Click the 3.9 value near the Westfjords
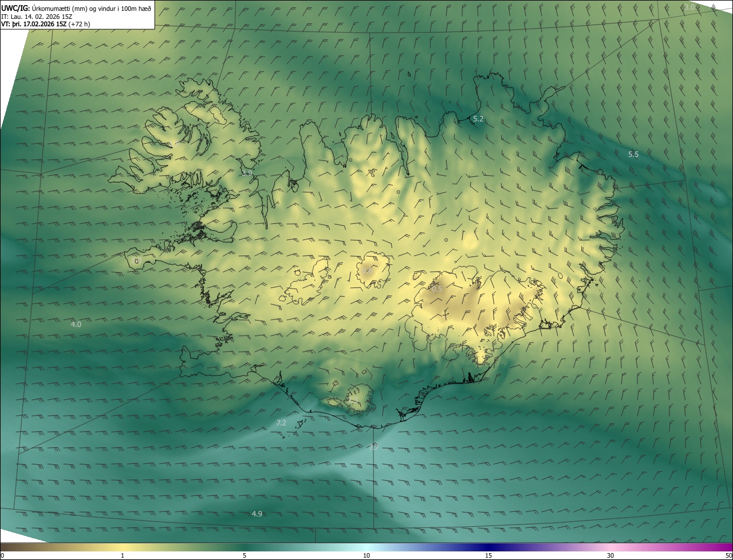Image resolution: width=733 pixels, height=560 pixels. tap(247, 172)
